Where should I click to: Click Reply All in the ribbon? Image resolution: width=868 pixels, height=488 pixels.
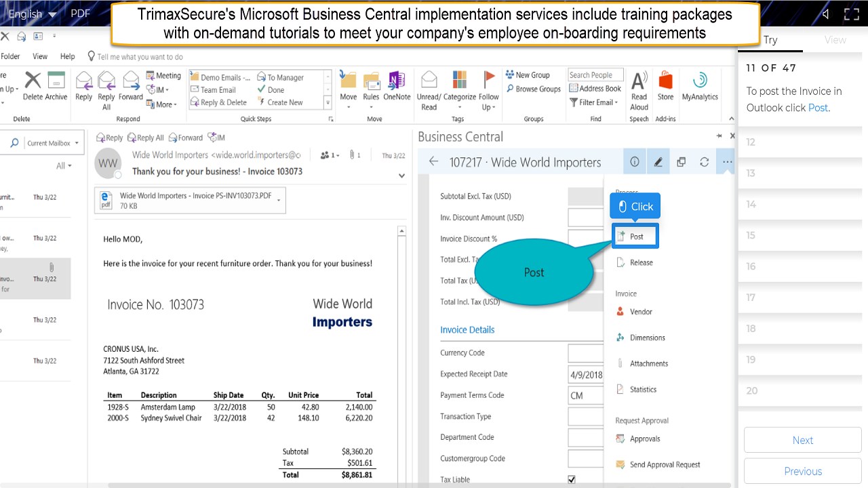coord(106,91)
